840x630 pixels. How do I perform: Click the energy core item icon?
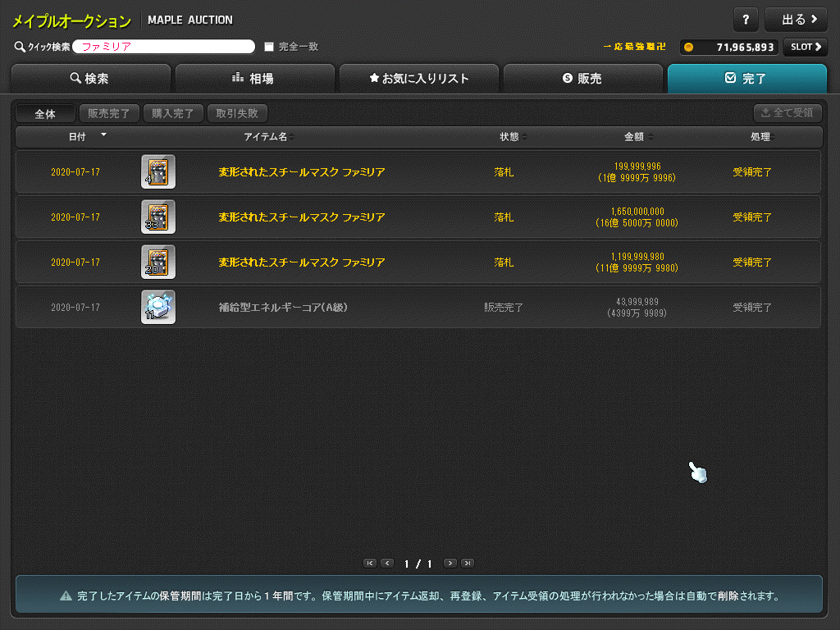click(158, 307)
